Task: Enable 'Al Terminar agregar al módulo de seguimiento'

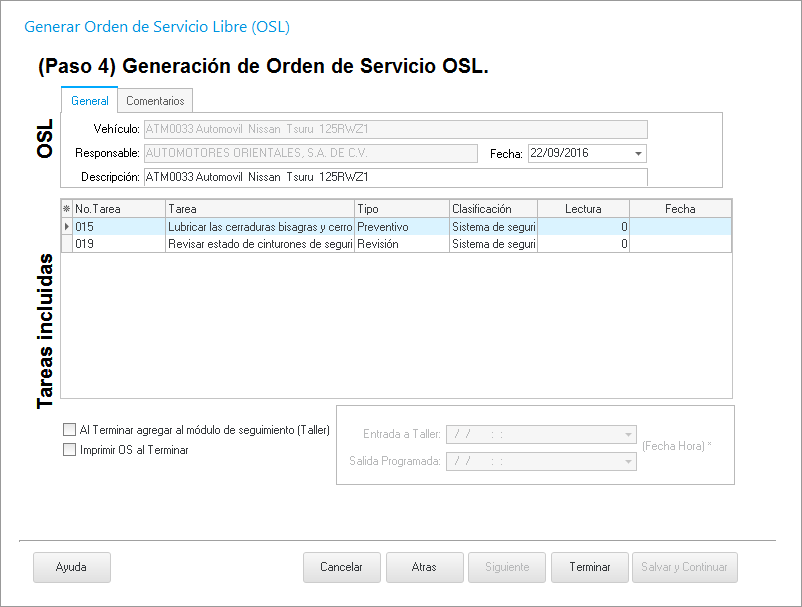Action: click(70, 430)
